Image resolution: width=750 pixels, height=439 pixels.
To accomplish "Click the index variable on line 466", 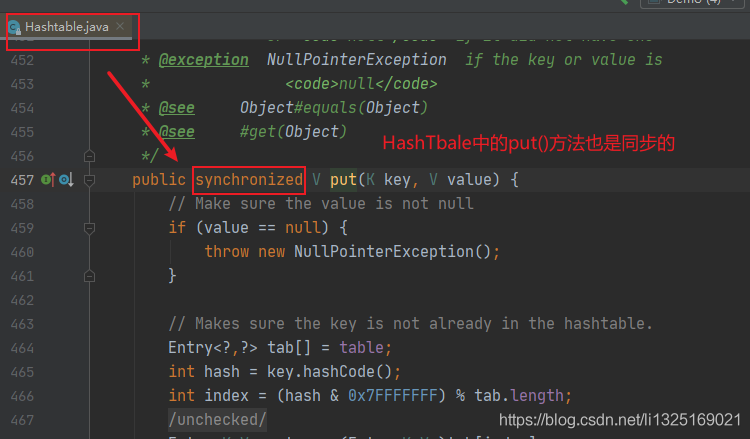I will (x=227, y=395).
